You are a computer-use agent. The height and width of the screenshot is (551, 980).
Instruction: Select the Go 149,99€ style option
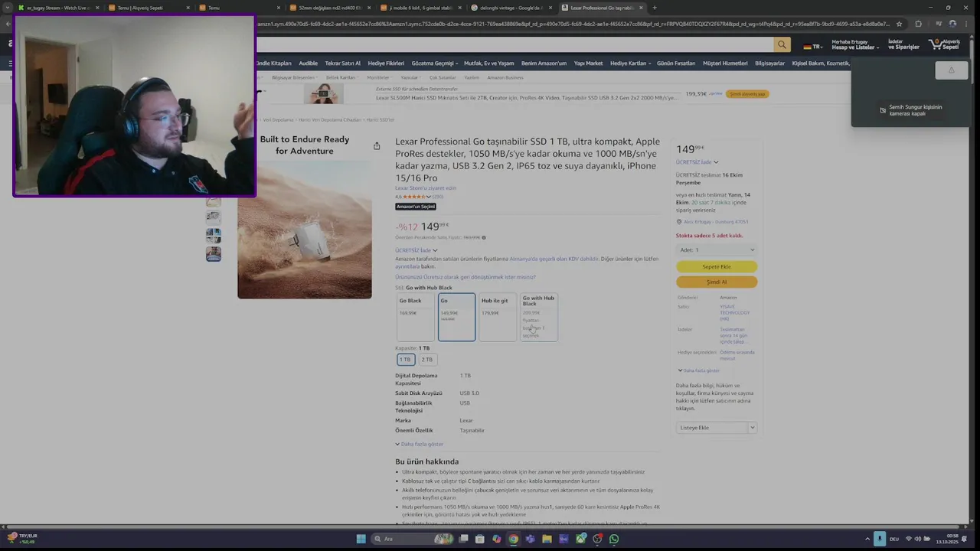click(x=456, y=317)
